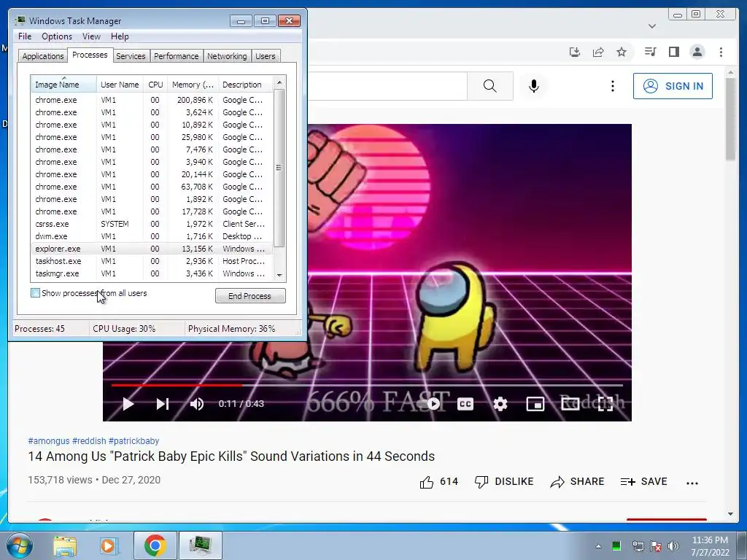Skip to next video button
The image size is (747, 560).
click(x=163, y=404)
